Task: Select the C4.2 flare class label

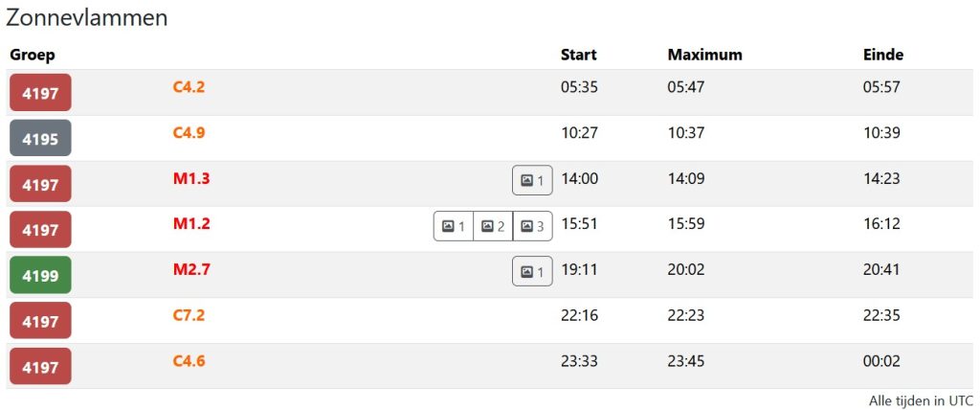Action: [189, 87]
